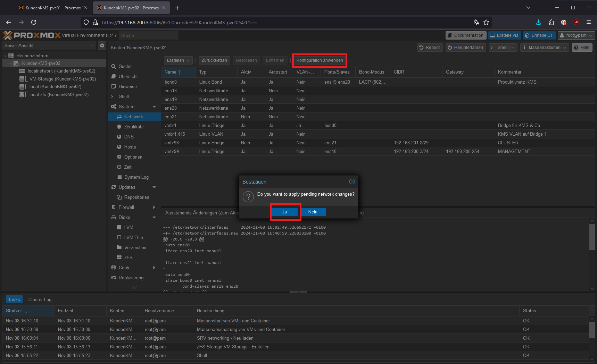Viewport: 597px width, 364px height.
Task: Click Nein in the confirmation dialog
Action: point(313,212)
